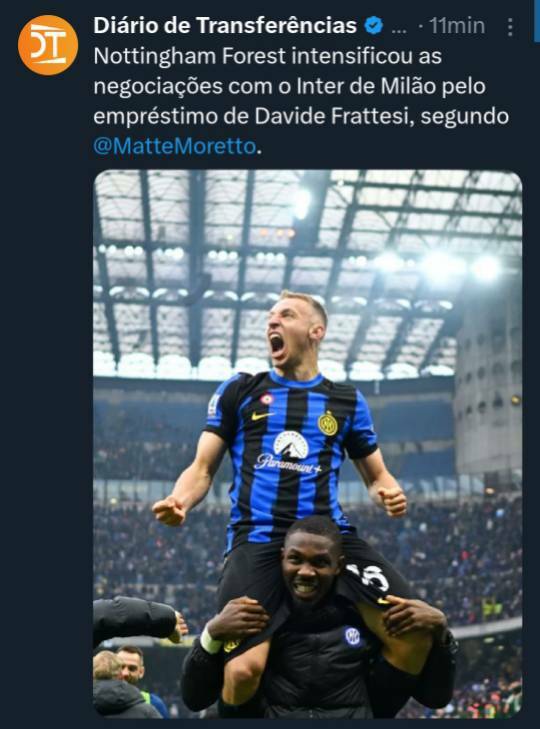The image size is (540, 729).
Task: Click the name Davide Frattesi in the tweet text
Action: [331, 116]
